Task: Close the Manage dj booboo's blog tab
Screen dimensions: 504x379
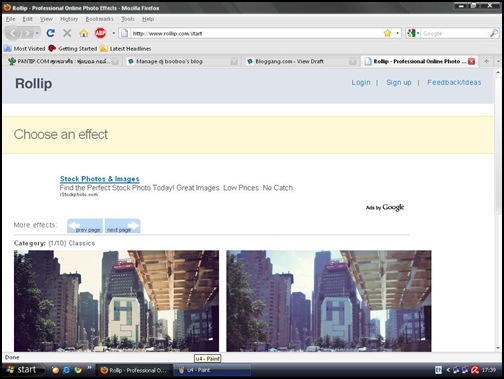Action: [x=234, y=61]
